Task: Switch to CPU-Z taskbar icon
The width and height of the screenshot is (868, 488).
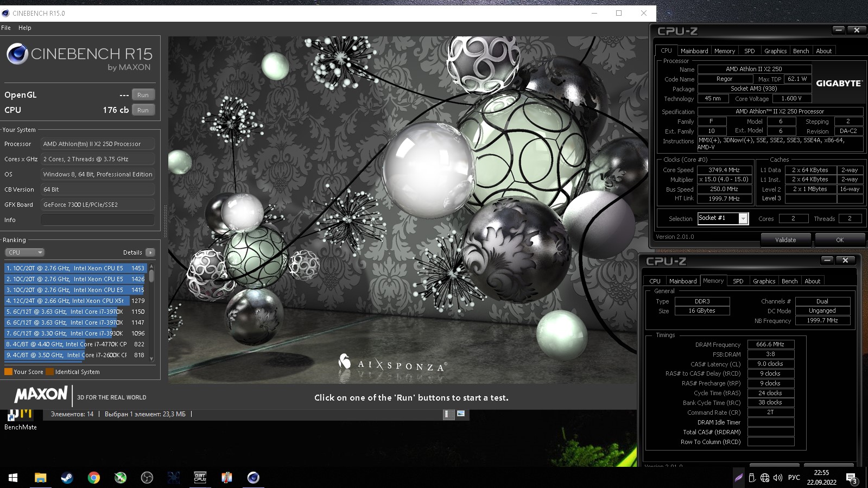Action: point(200,478)
